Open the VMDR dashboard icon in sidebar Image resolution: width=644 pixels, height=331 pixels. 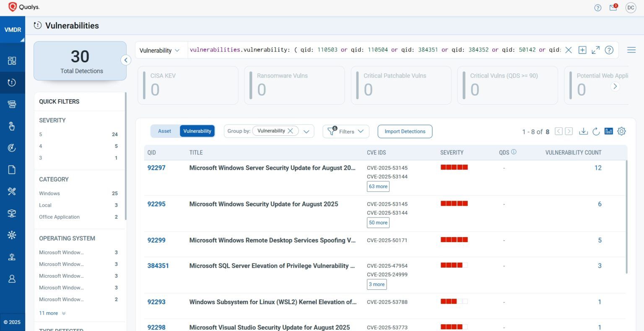(13, 60)
